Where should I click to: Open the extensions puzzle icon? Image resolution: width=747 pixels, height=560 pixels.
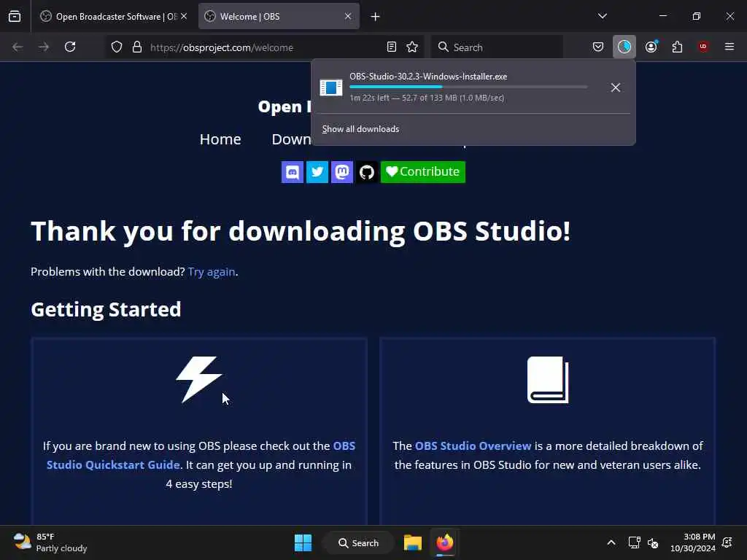pos(677,47)
